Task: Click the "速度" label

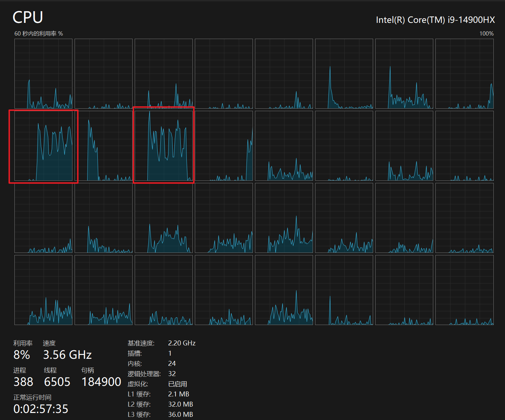Action: click(x=49, y=343)
